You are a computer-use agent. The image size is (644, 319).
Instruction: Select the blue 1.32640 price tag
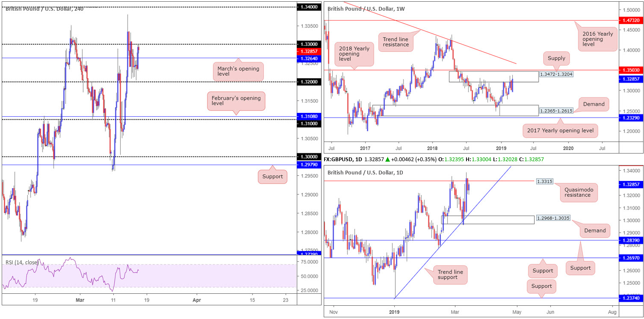pos(308,58)
